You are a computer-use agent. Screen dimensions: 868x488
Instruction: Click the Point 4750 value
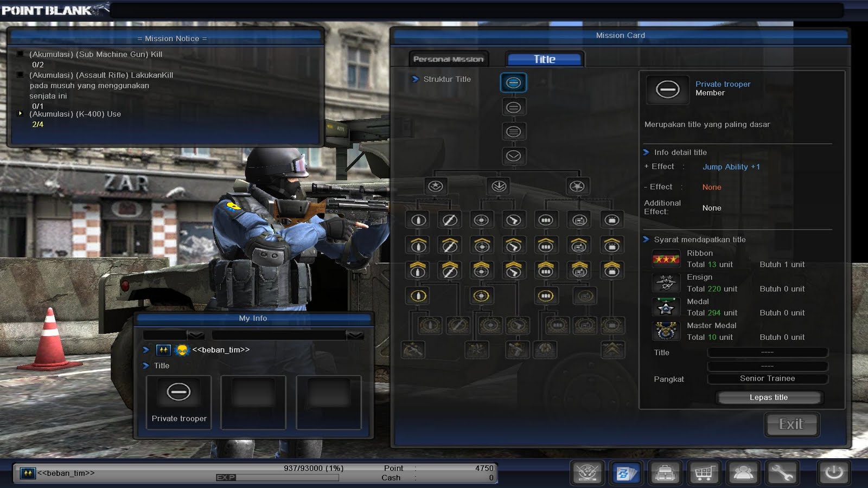point(484,468)
